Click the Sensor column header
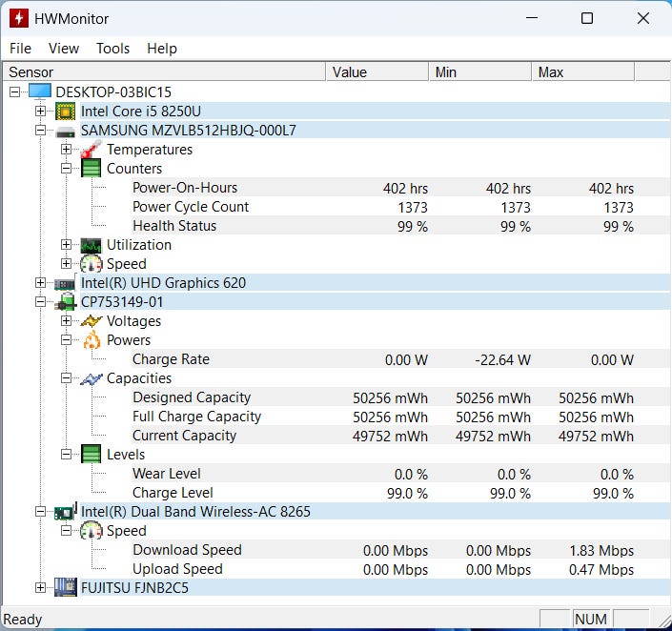Image resolution: width=672 pixels, height=631 pixels. point(164,72)
